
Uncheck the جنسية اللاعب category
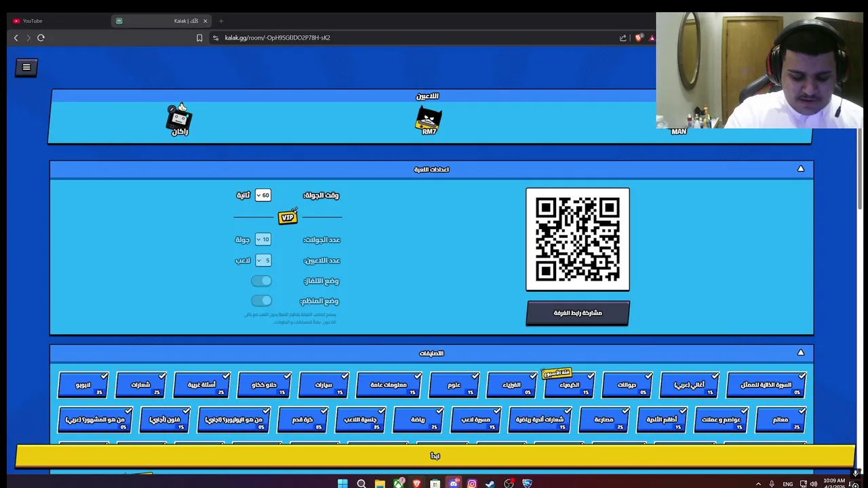360,420
